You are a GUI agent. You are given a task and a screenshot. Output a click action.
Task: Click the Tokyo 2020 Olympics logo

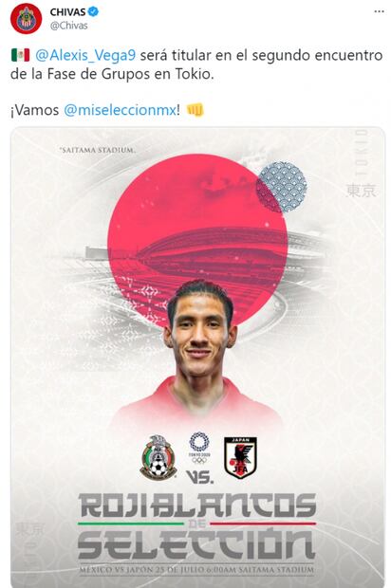coord(199,448)
